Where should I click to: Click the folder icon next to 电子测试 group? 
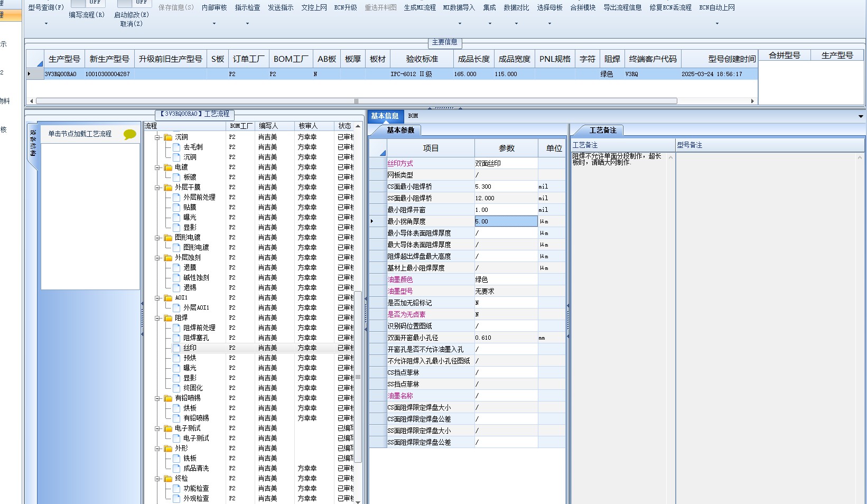pyautogui.click(x=168, y=428)
